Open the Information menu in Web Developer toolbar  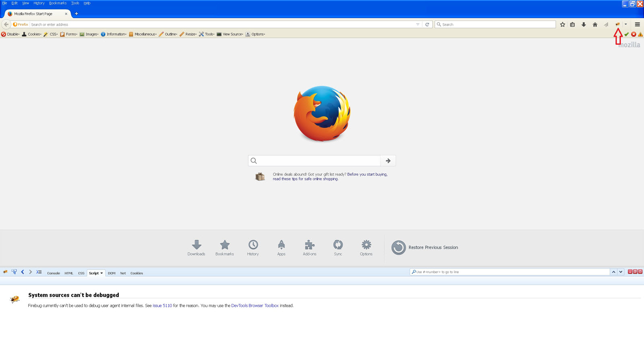[x=114, y=34]
